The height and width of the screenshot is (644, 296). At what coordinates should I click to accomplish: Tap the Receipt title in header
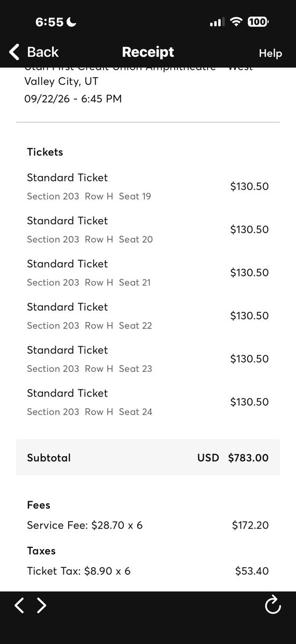click(x=148, y=52)
